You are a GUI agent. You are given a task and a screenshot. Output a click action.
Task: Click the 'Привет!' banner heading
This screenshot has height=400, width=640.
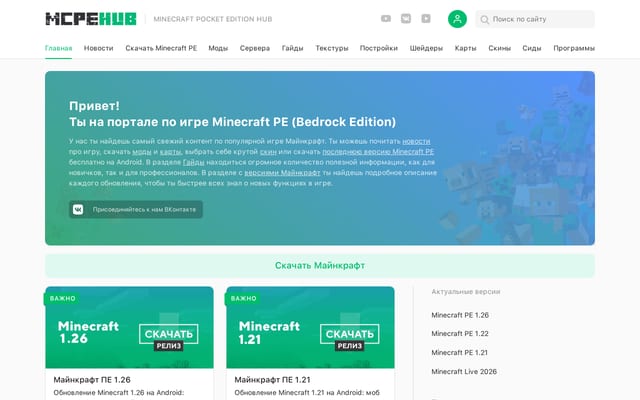[94, 106]
